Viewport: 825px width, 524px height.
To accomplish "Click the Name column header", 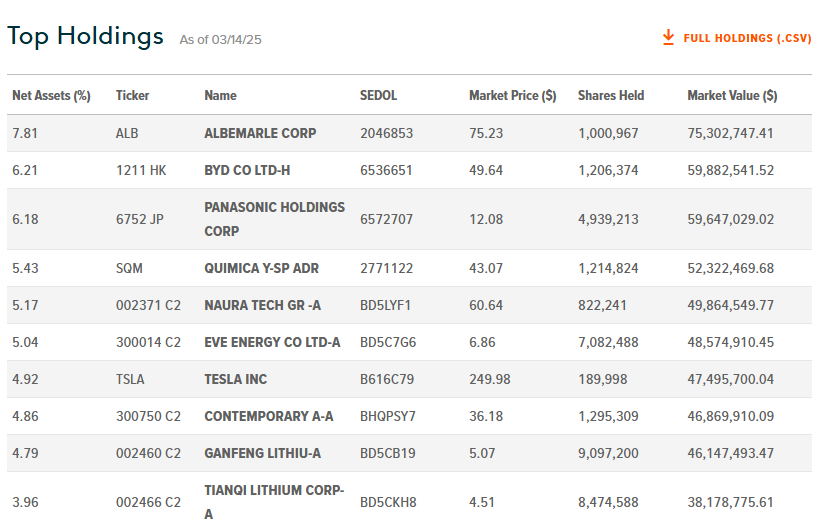I will click(x=220, y=96).
